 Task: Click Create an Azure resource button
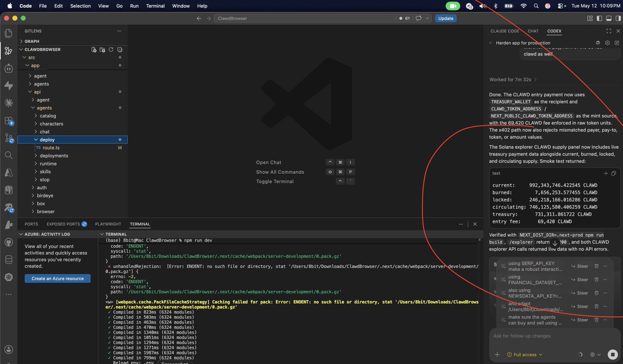[x=57, y=278]
